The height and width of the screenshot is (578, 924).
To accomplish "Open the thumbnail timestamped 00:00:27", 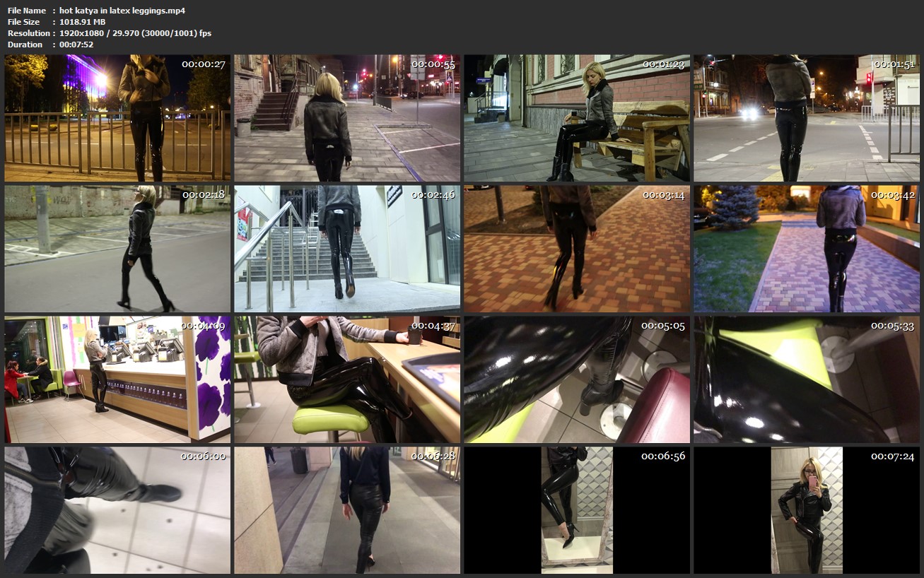I will [x=117, y=118].
